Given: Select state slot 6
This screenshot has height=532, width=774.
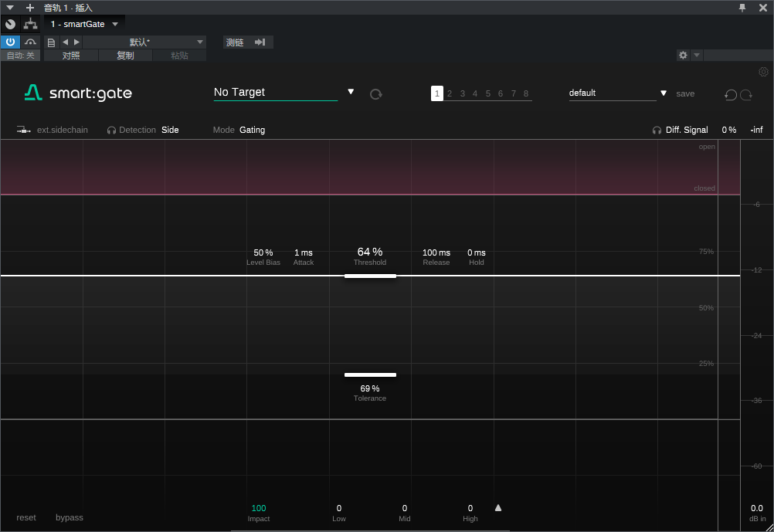Looking at the screenshot, I should [x=501, y=93].
